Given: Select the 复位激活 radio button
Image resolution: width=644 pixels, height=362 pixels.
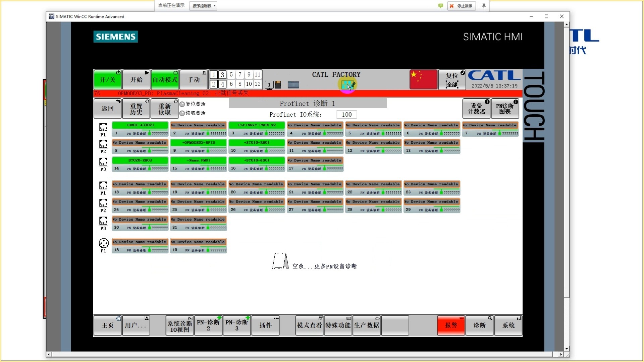Looking at the screenshot, I should (182, 104).
